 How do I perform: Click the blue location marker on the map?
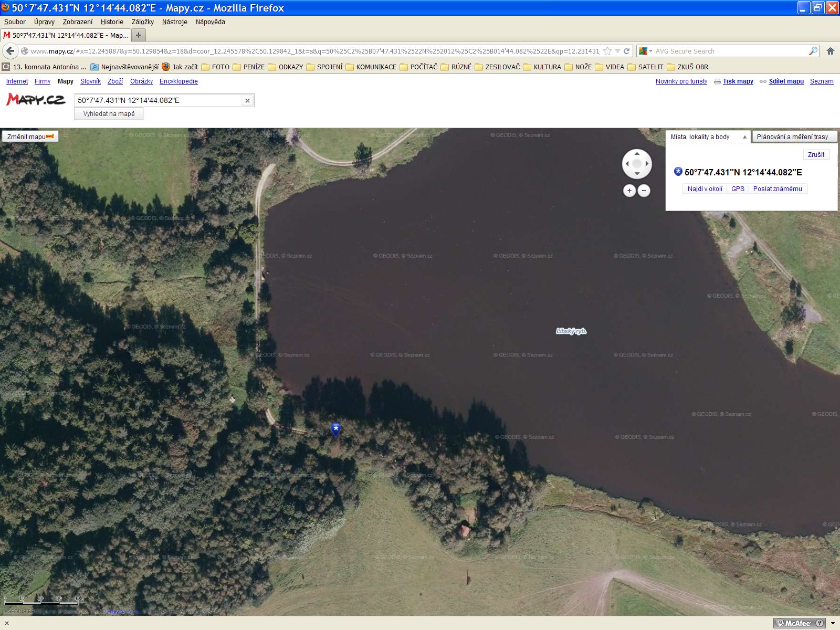[335, 429]
